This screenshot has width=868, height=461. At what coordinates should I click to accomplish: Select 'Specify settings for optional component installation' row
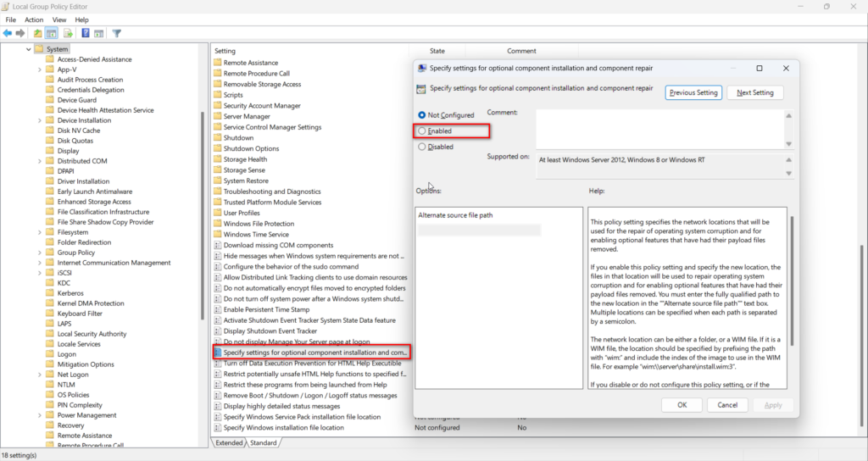pyautogui.click(x=311, y=353)
